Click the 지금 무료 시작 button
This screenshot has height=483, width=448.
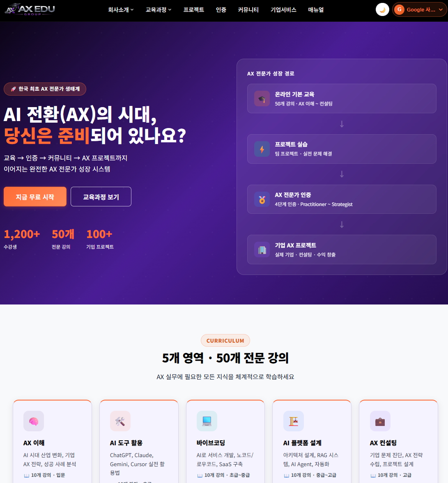(x=35, y=197)
